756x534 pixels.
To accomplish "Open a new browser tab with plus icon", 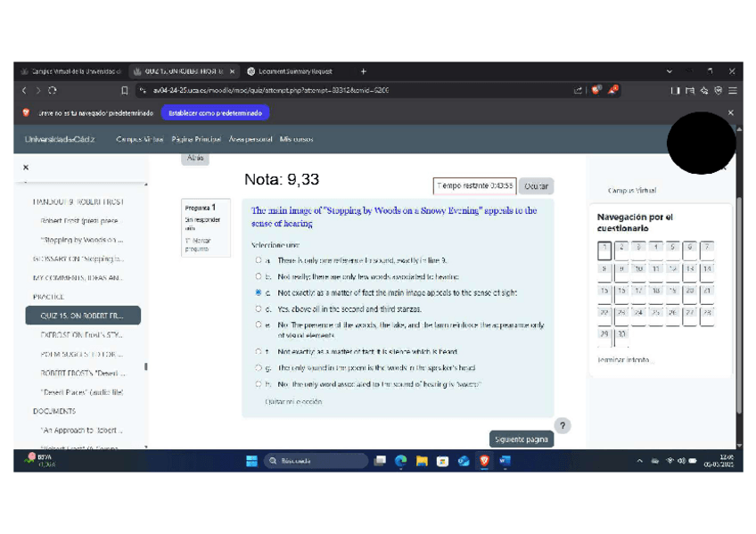I will [x=364, y=71].
